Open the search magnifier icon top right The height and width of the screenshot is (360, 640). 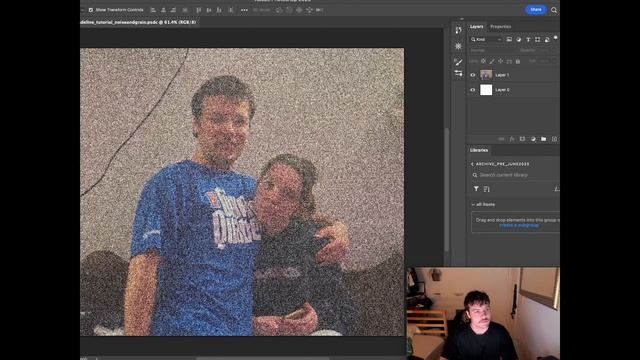coord(554,10)
